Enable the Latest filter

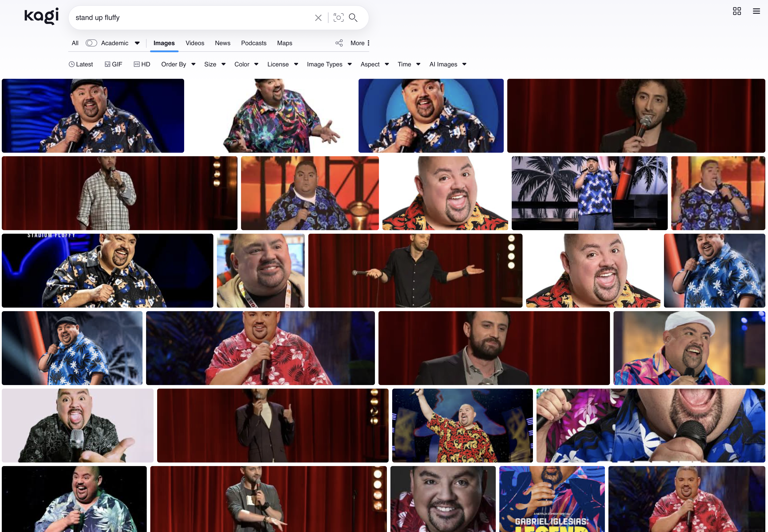81,64
